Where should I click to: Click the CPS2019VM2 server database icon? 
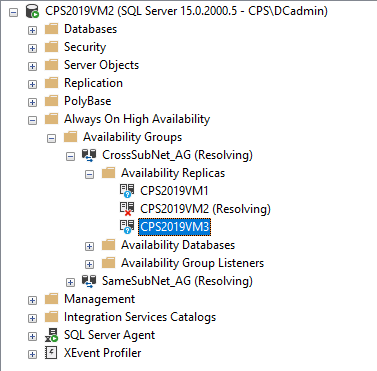point(33,11)
